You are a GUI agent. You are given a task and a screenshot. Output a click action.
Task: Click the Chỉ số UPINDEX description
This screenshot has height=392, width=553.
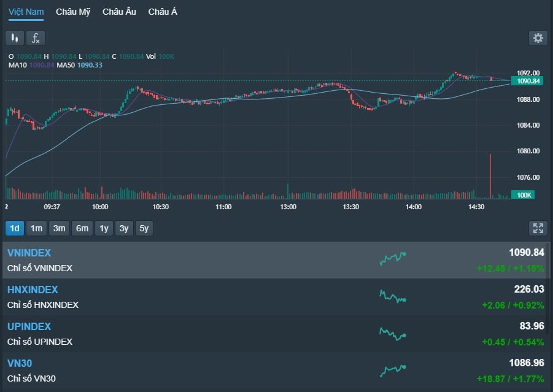pyautogui.click(x=40, y=342)
